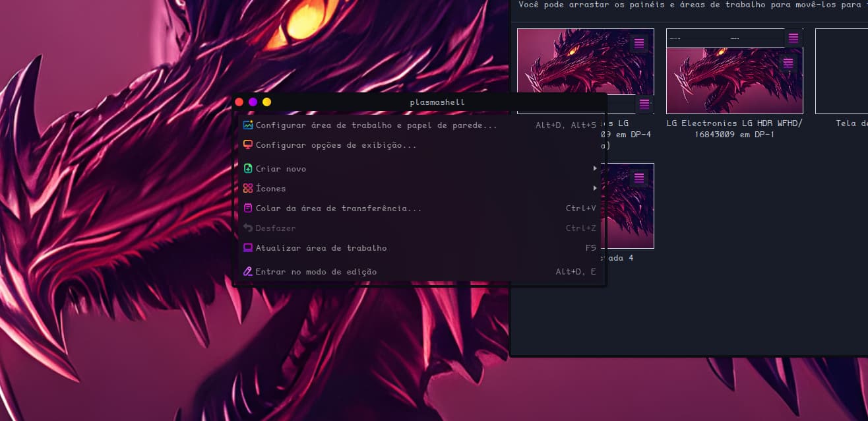Open Configurar área de trabalho e papel de parede
The image size is (868, 421).
(419, 125)
